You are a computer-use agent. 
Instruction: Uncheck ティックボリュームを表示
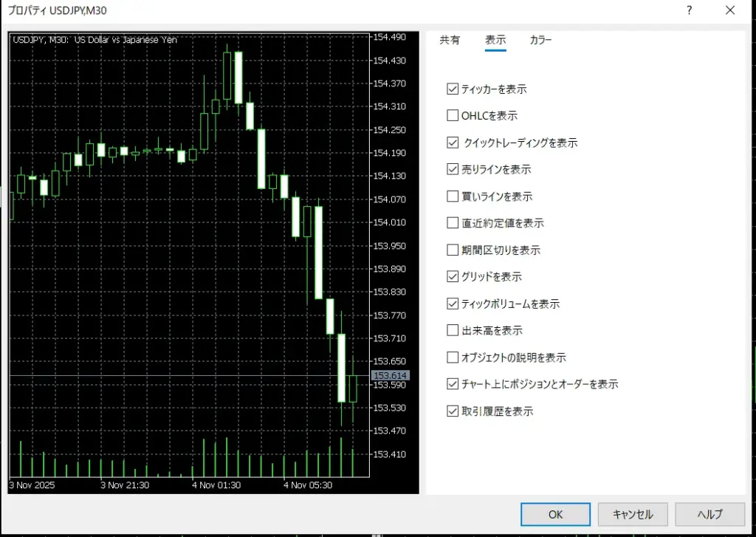[x=453, y=304]
